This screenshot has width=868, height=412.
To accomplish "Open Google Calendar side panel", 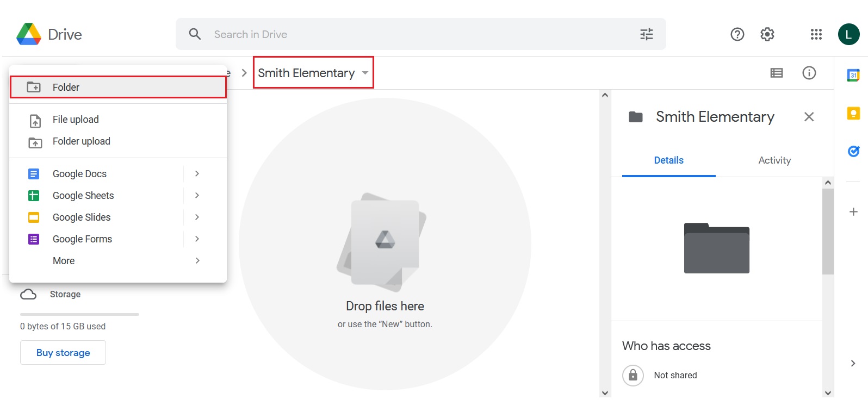I will tap(853, 76).
